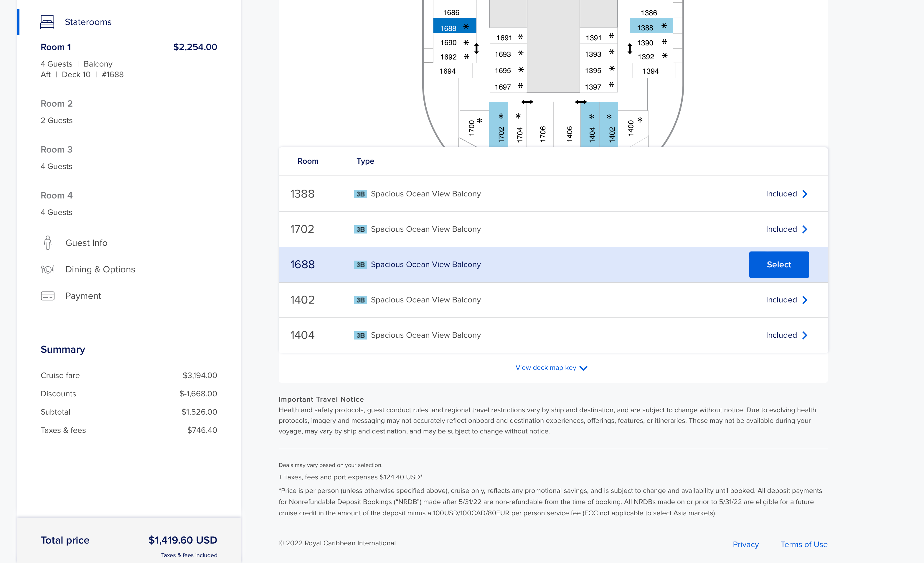This screenshot has height=563, width=924.
Task: Go to the Dining & Options step
Action: click(x=100, y=269)
